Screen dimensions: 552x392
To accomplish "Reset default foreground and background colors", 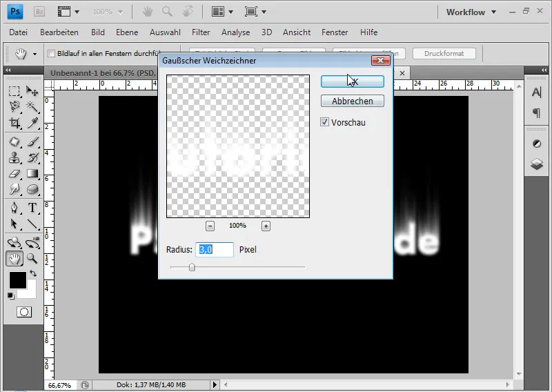I will (x=11, y=296).
